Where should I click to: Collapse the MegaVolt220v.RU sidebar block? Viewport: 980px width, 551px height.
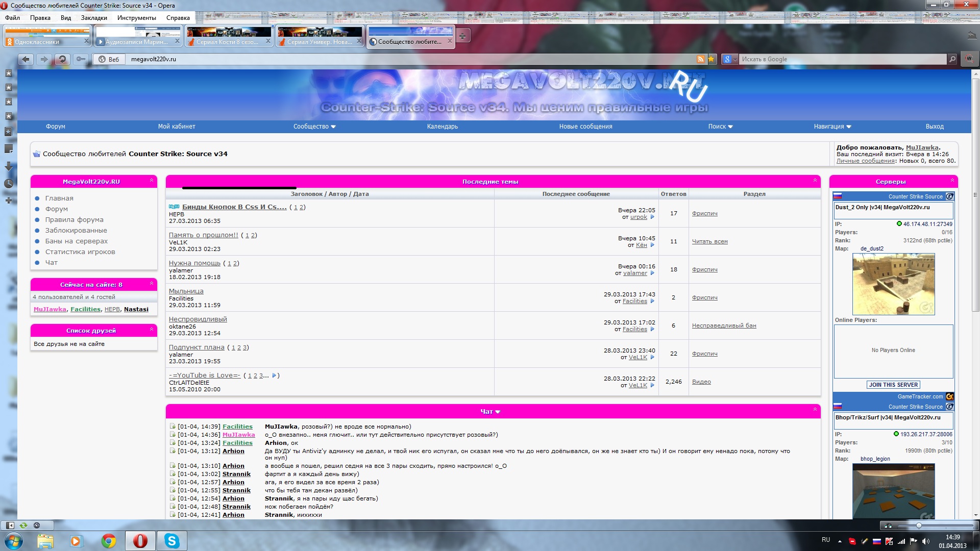[152, 180]
